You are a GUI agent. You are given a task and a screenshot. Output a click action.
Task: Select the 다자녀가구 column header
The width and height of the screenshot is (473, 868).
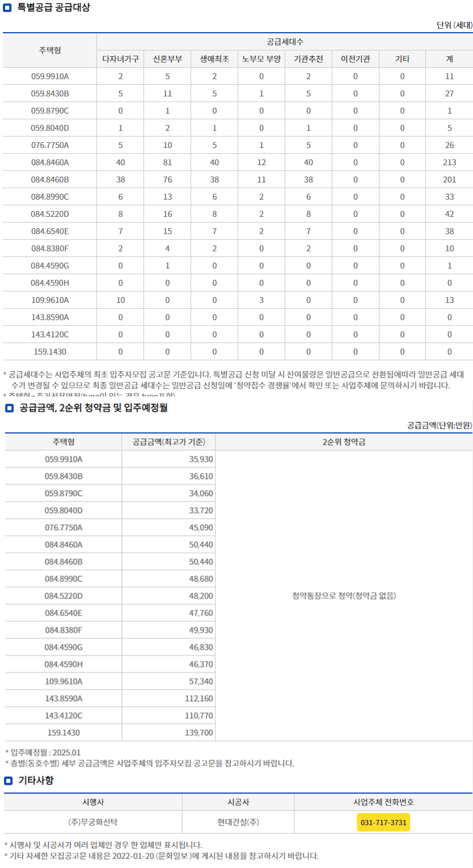pos(121,59)
